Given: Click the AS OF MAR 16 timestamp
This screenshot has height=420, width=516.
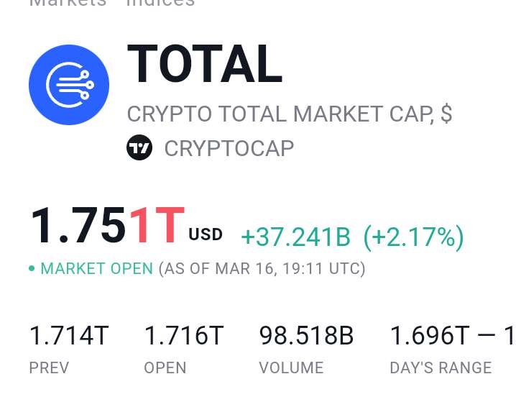Looking at the screenshot, I should (x=262, y=268).
